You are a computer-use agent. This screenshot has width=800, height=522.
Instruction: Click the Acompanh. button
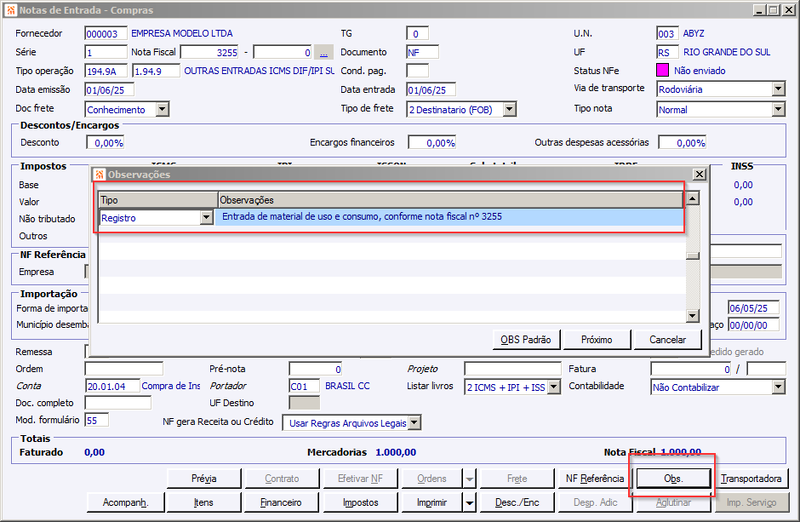(x=126, y=503)
